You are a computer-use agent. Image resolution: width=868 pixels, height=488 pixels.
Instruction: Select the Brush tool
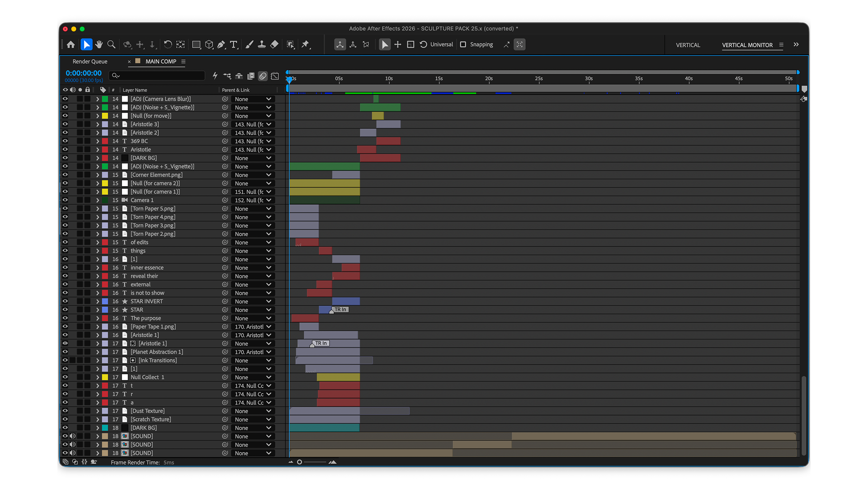click(249, 44)
